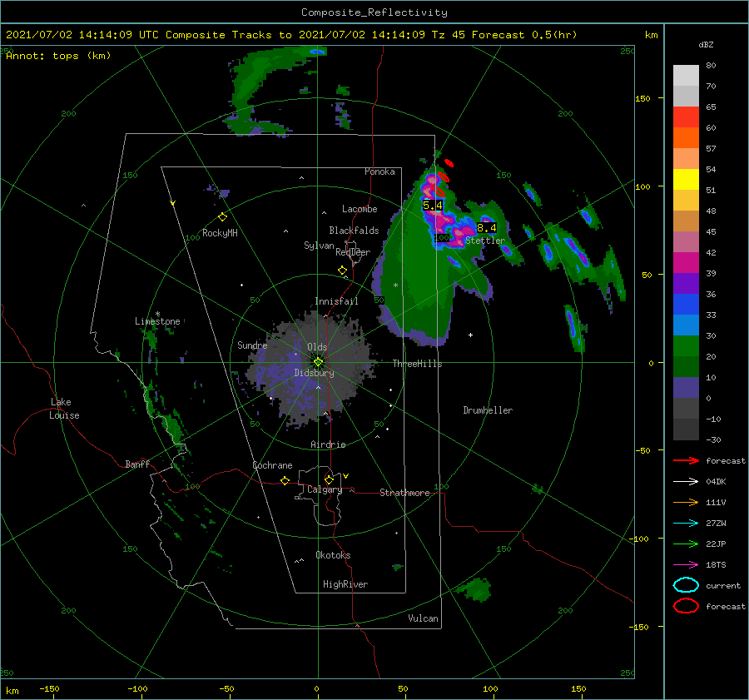This screenshot has height=700, width=749.
Task: Click the Lake Louise label
Action: [x=64, y=409]
